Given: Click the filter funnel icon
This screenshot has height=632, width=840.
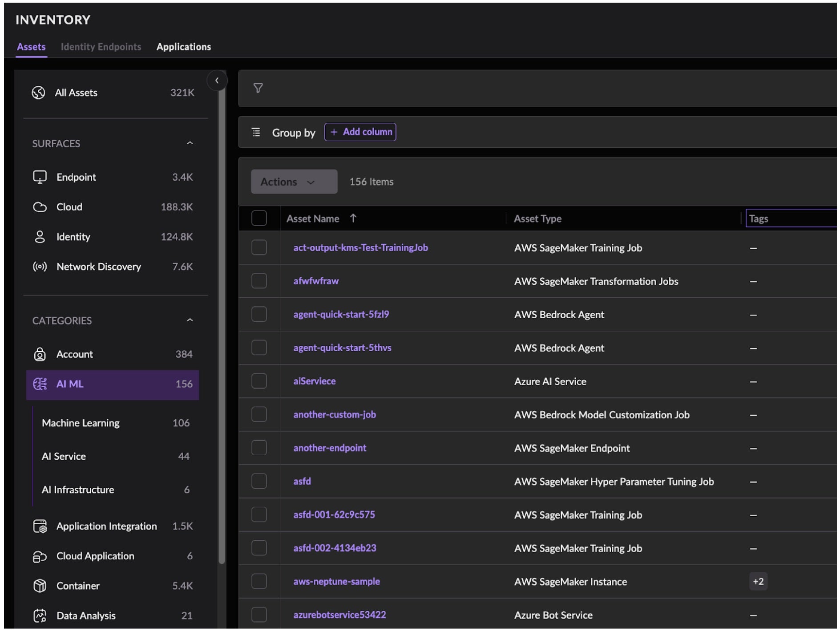Looking at the screenshot, I should coord(258,88).
